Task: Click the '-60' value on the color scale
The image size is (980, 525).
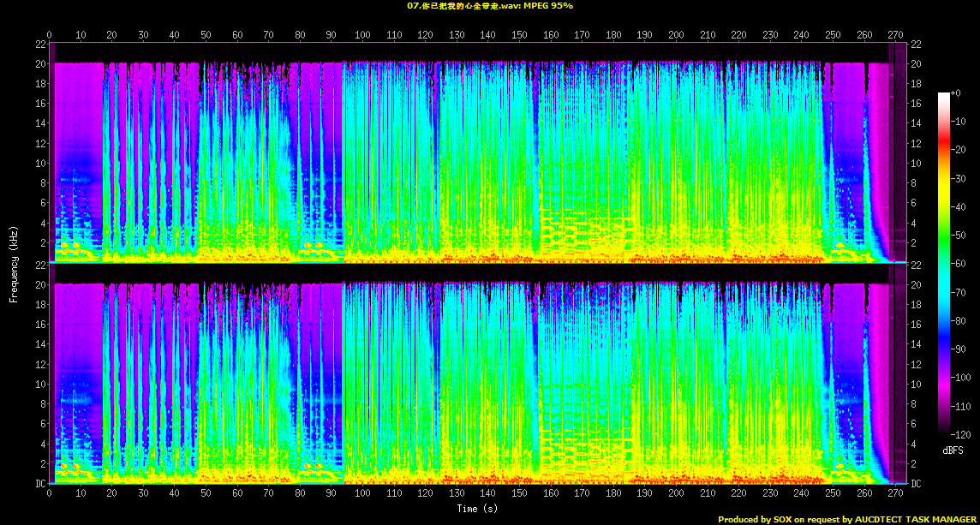Action: (958, 263)
